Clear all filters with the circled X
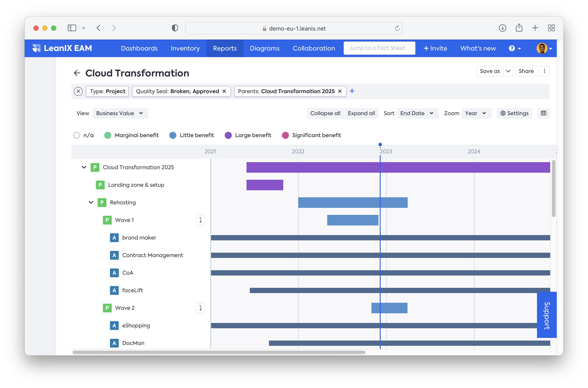The height and width of the screenshot is (388, 588). coord(78,91)
